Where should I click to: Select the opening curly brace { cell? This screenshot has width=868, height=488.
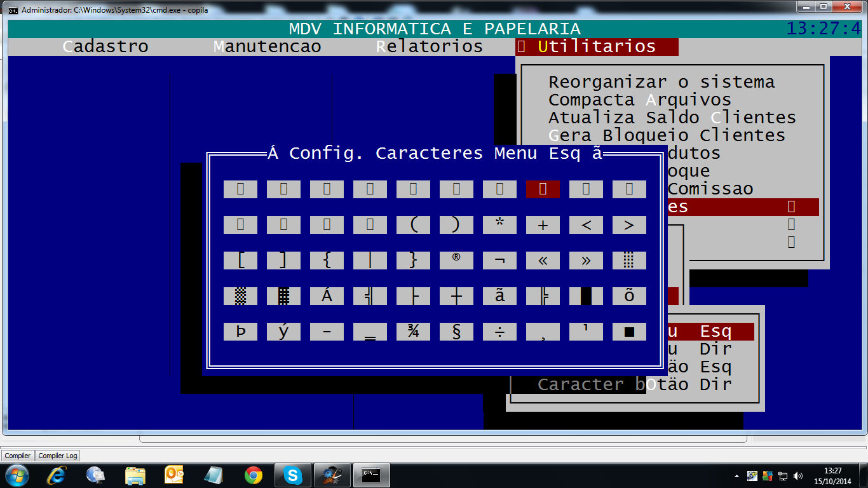[x=327, y=260]
